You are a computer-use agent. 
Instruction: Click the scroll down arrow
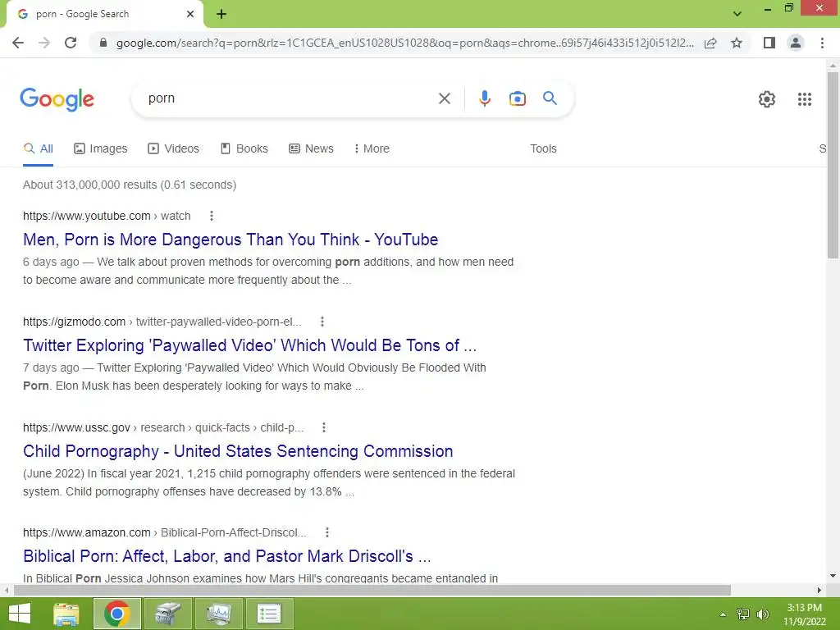click(833, 576)
